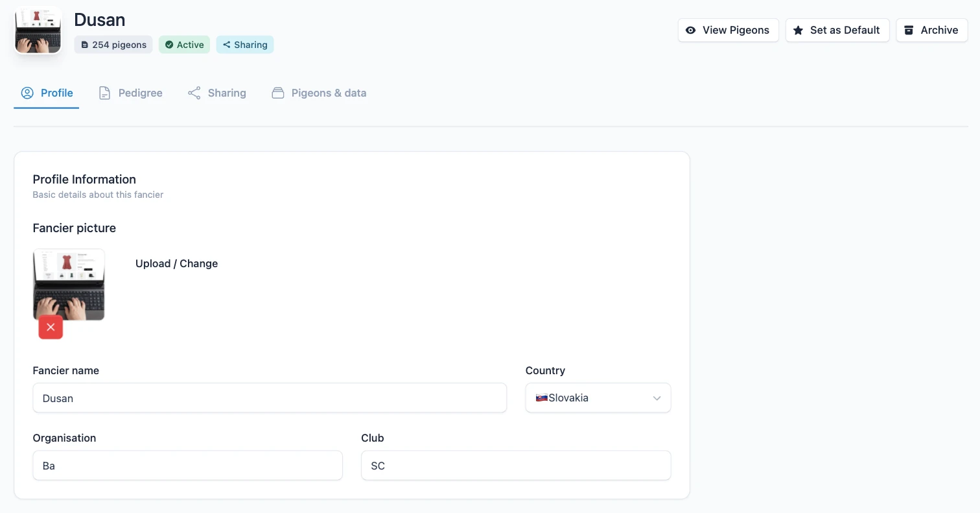Click the green Active status badge
This screenshot has width=980, height=513.
coord(185,45)
